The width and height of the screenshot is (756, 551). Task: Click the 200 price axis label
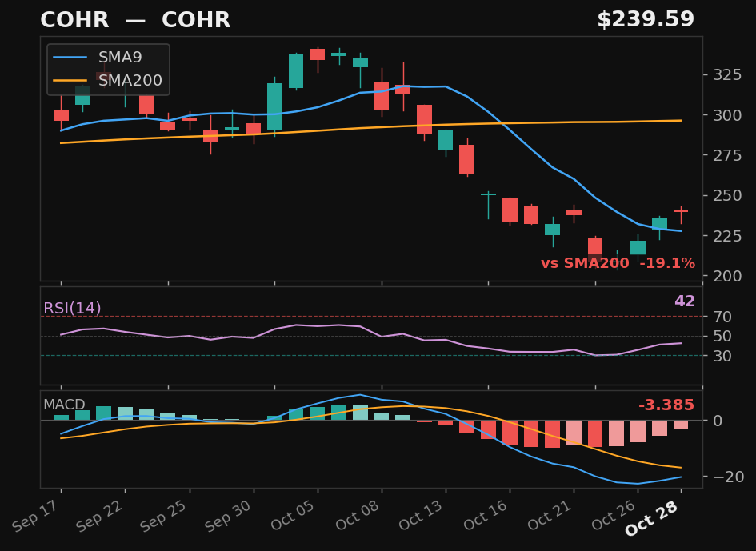coord(727,276)
